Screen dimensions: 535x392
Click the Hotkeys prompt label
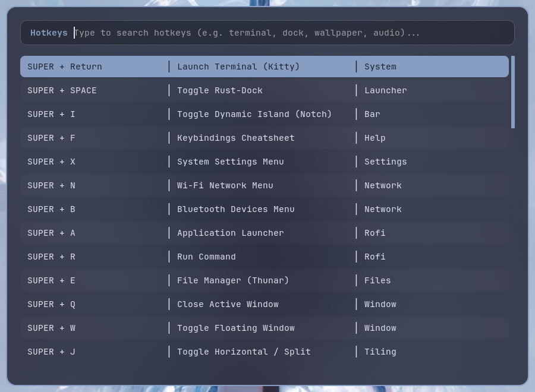pos(49,33)
